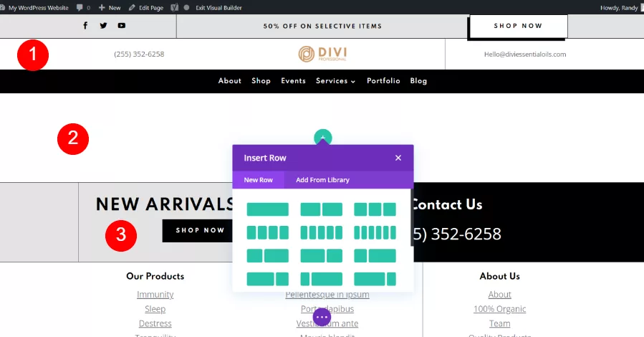The height and width of the screenshot is (337, 644).
Task: Open the About footer link
Action: coord(500,294)
